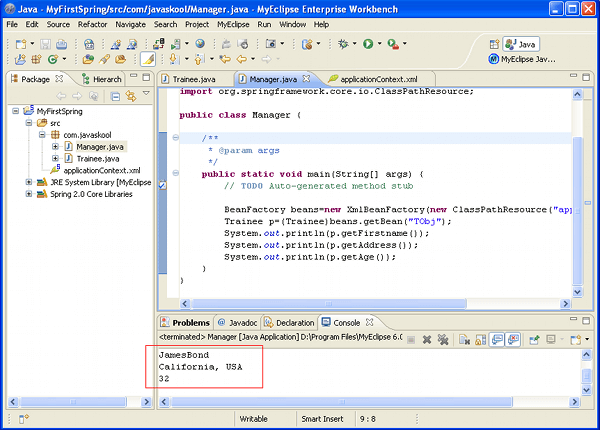Select applicationContext.xml in Package Explorer
This screenshot has width=600, height=430.
click(x=102, y=170)
